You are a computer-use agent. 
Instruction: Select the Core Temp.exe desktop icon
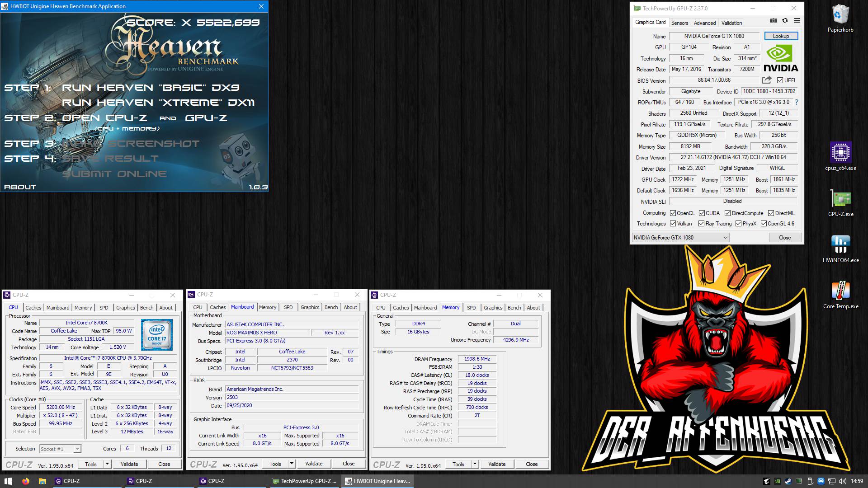pyautogui.click(x=840, y=295)
